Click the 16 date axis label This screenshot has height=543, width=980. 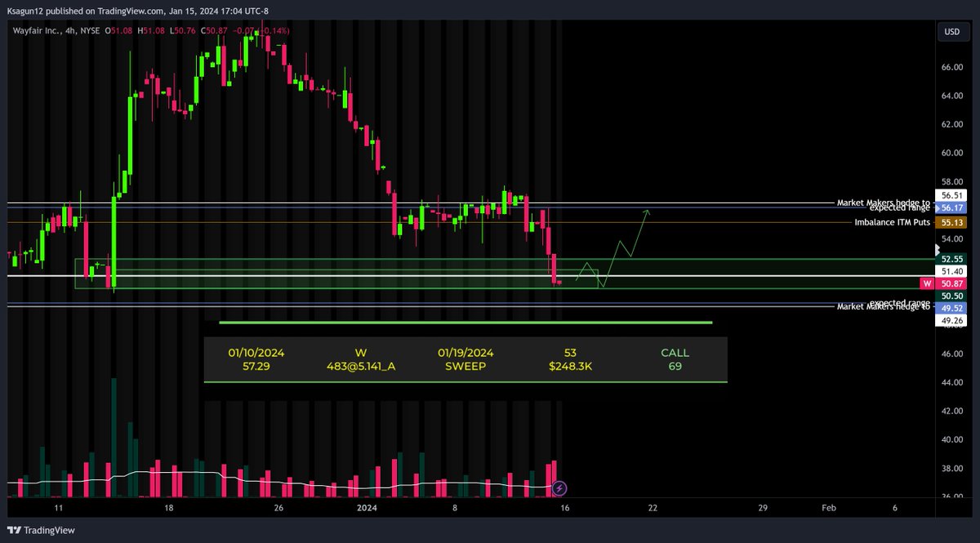pos(565,507)
